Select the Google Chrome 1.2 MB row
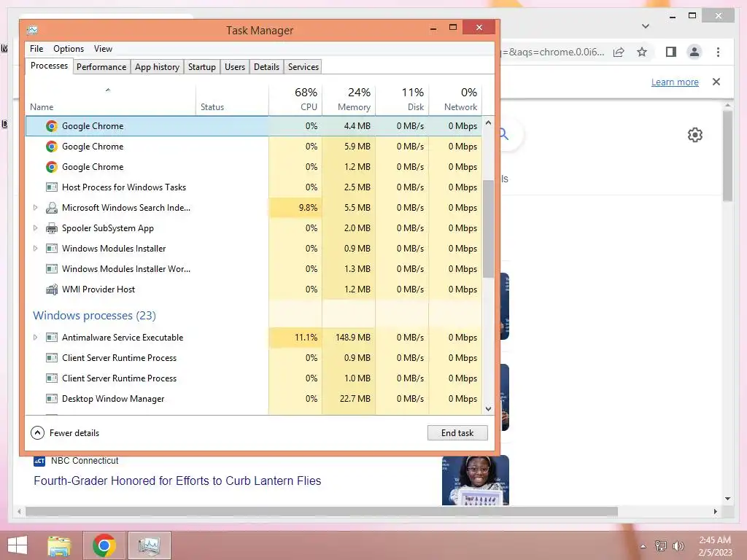 coord(253,167)
